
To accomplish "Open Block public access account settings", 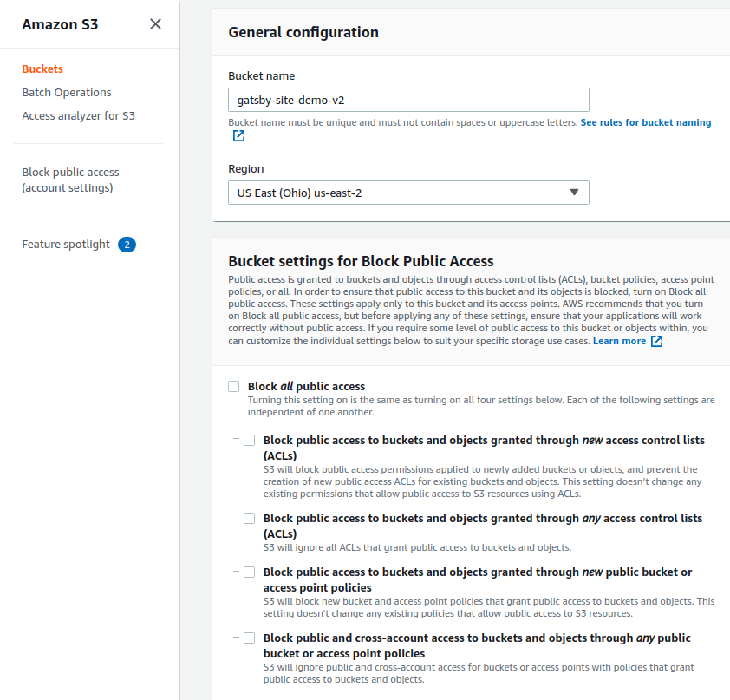I will [70, 180].
